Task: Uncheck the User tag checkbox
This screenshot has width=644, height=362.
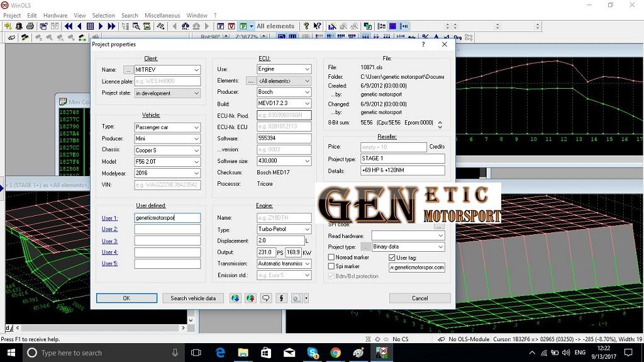Action: 392,257
